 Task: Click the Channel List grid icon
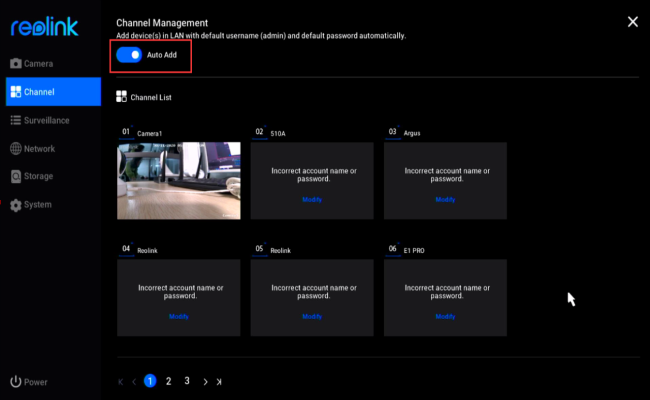(x=122, y=97)
